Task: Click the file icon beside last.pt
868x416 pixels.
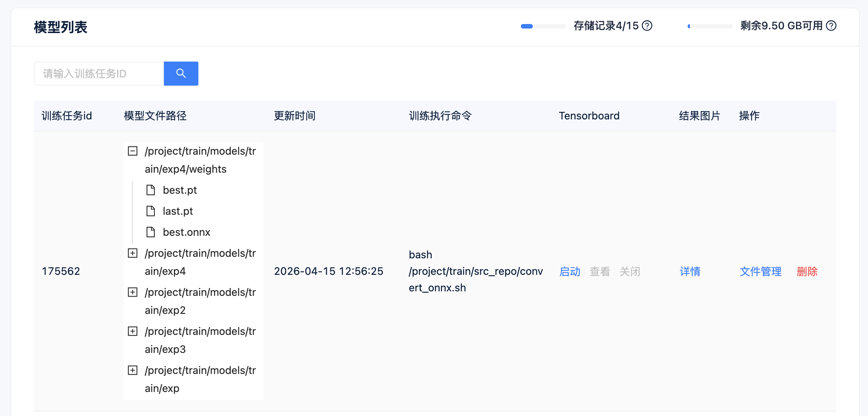Action: tap(151, 211)
